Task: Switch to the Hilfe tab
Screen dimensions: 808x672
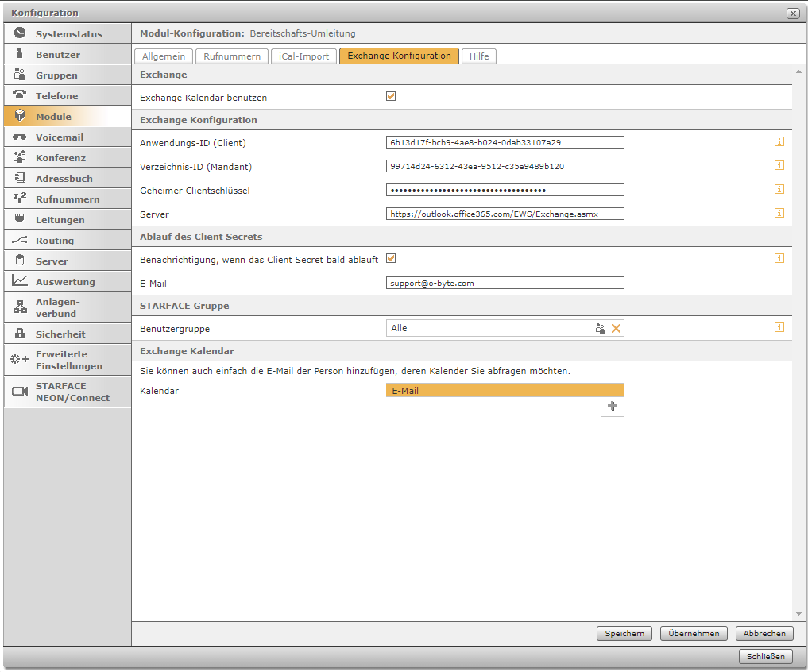Action: pos(479,56)
